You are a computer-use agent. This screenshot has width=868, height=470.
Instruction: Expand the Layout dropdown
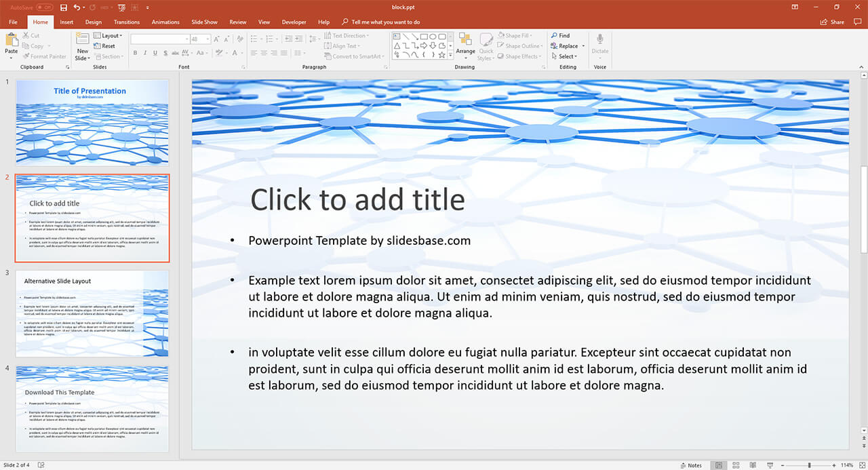pyautogui.click(x=108, y=36)
